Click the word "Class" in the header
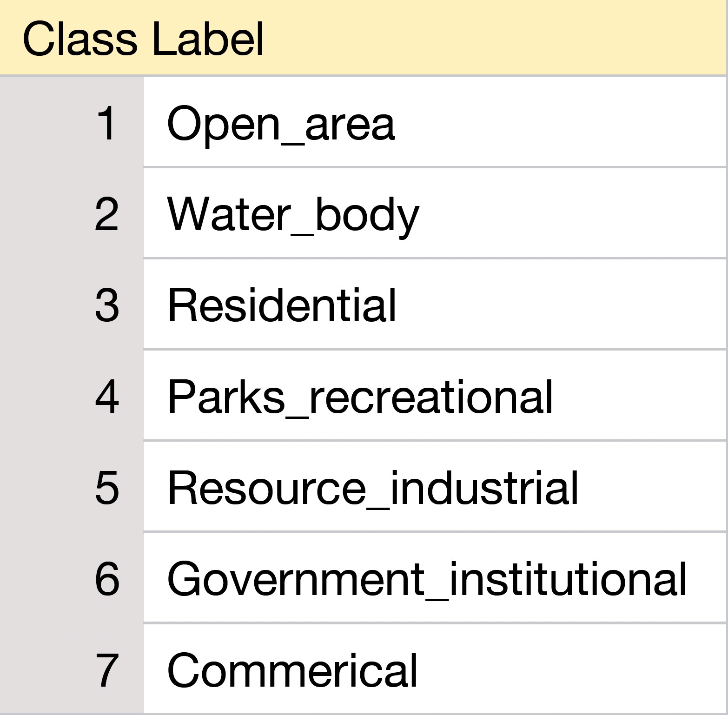728x715 pixels. coord(79,39)
